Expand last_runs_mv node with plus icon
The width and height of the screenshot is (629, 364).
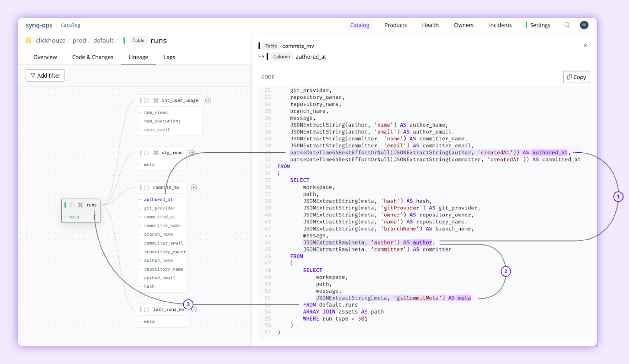(194, 310)
